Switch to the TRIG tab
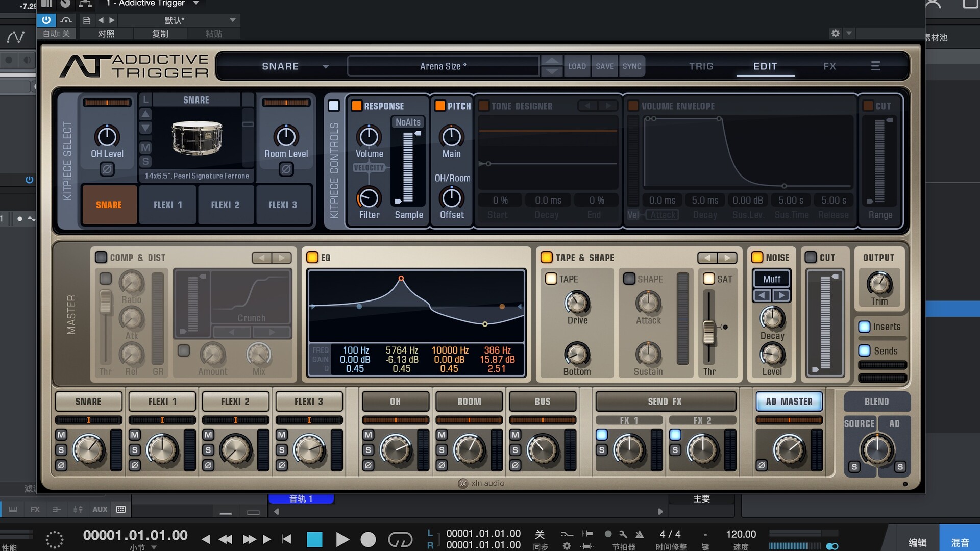 tap(701, 66)
